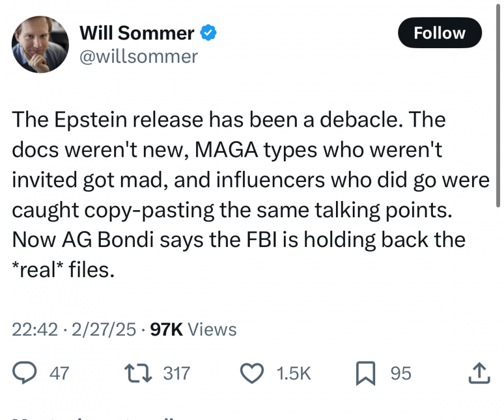Like the tweet with the heart icon
Viewport: 504px width, 420px height.
[x=251, y=373]
